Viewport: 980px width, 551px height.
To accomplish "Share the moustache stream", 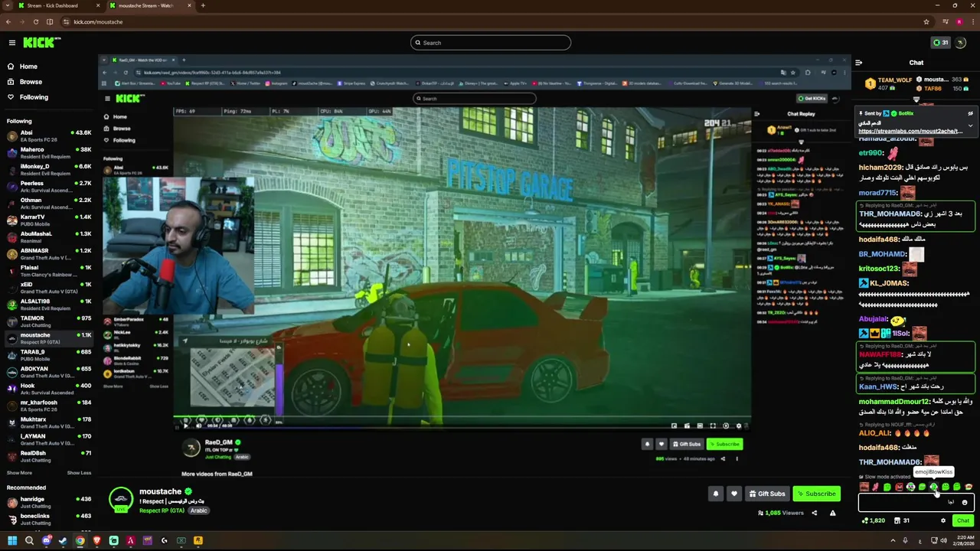I will (814, 513).
